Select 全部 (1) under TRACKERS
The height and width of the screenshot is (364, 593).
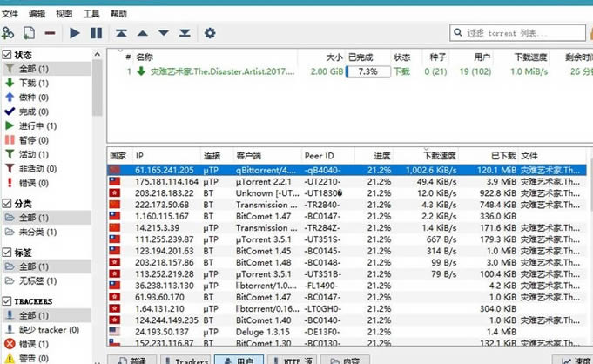(47, 315)
